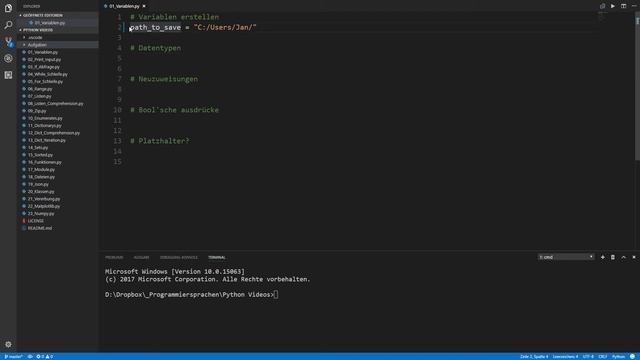Run the Python file with play icon
Image resolution: width=640 pixels, height=360 pixels.
tap(613, 6)
